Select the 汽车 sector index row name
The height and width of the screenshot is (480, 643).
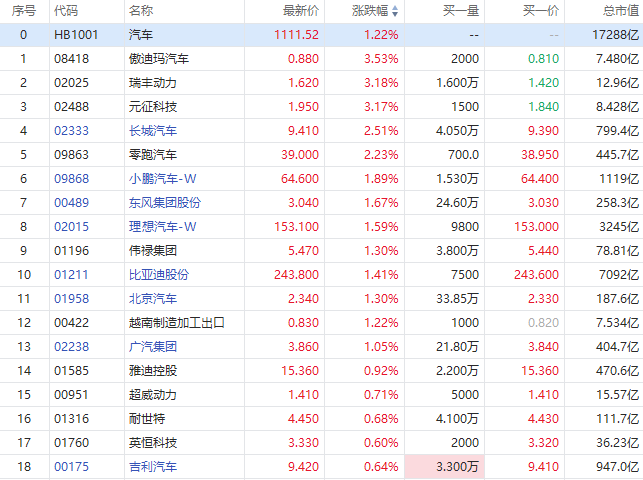point(141,35)
